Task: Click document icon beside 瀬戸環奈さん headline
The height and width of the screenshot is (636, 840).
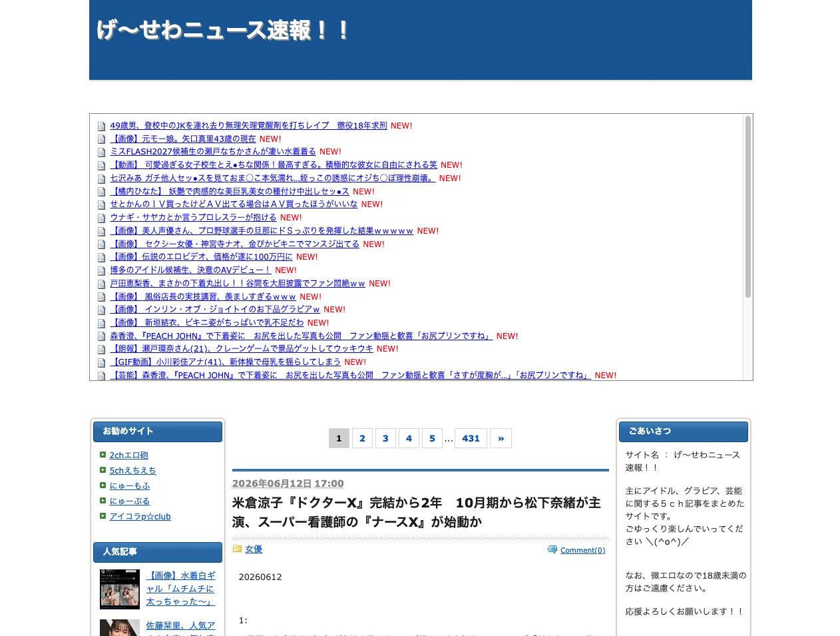Action: (101, 350)
